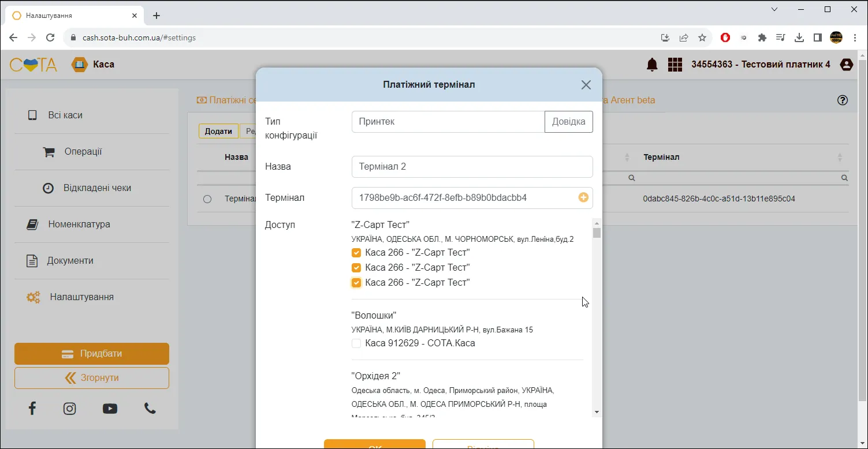Viewport: 868px width, 449px height.
Task: Click the plus icon in Термінал field
Action: coord(583,197)
